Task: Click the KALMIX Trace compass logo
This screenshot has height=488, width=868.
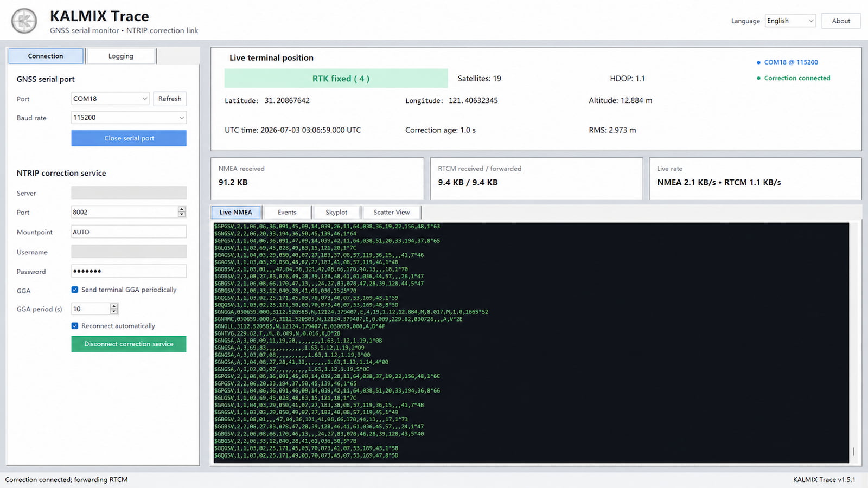Action: coord(24,21)
